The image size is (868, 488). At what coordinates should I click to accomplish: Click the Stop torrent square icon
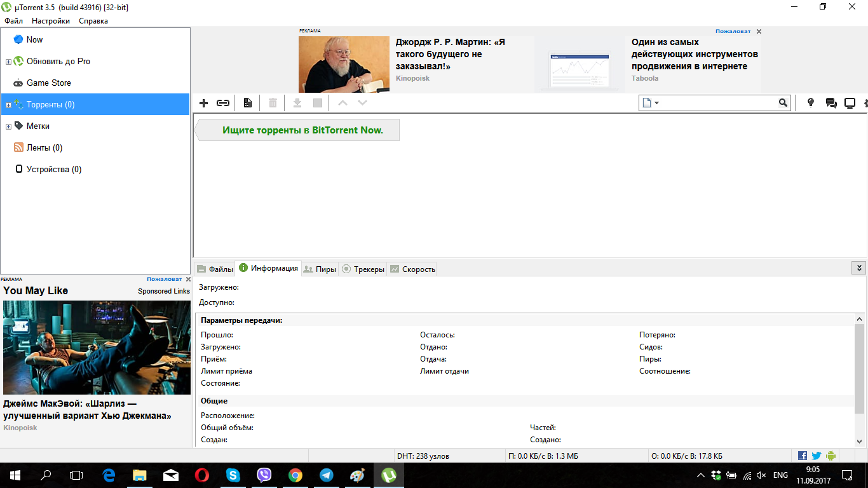[318, 103]
